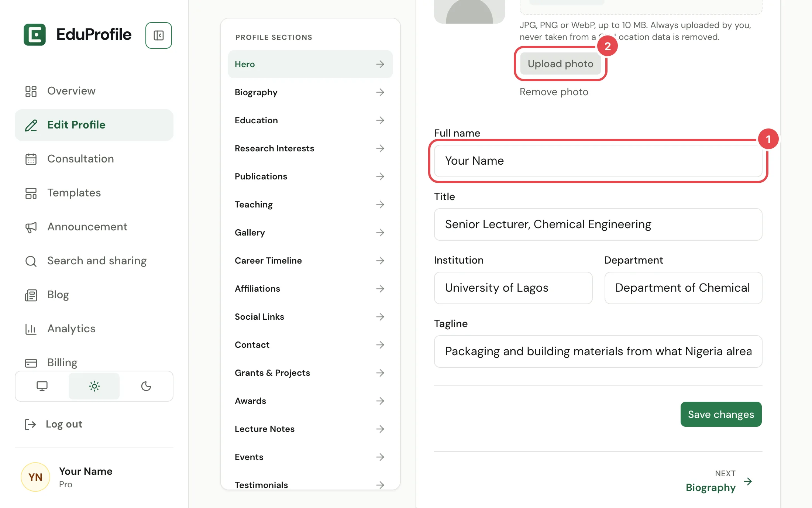Screen dimensions: 812x508
Task: Open the Publications section
Action: [x=310, y=176]
